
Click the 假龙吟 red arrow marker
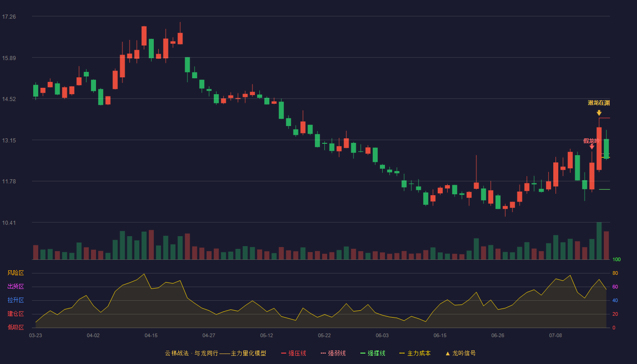pos(592,147)
